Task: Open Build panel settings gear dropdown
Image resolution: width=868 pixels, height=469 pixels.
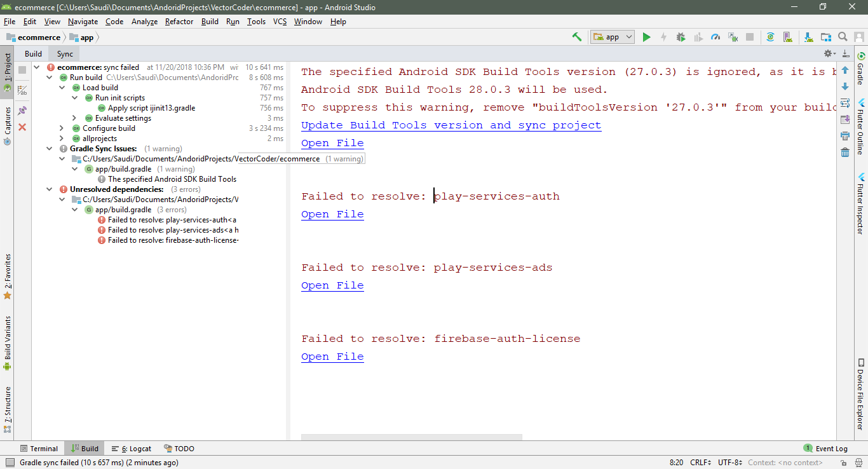Action: coord(829,54)
